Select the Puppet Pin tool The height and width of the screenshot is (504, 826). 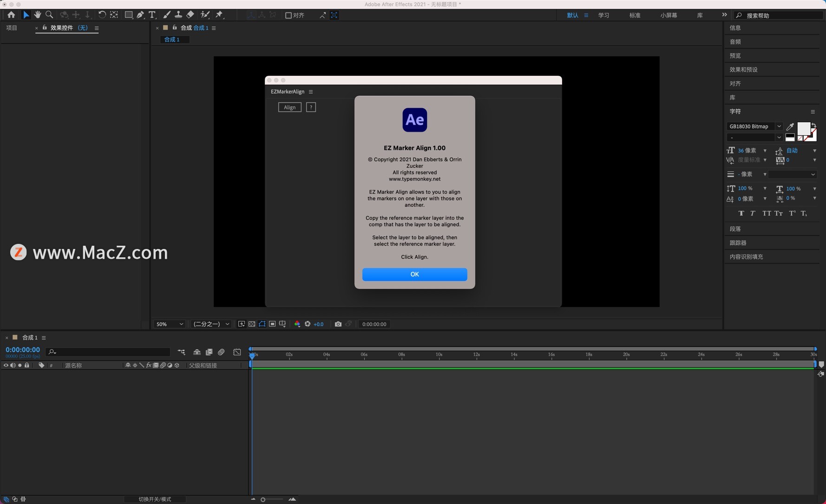pos(219,15)
